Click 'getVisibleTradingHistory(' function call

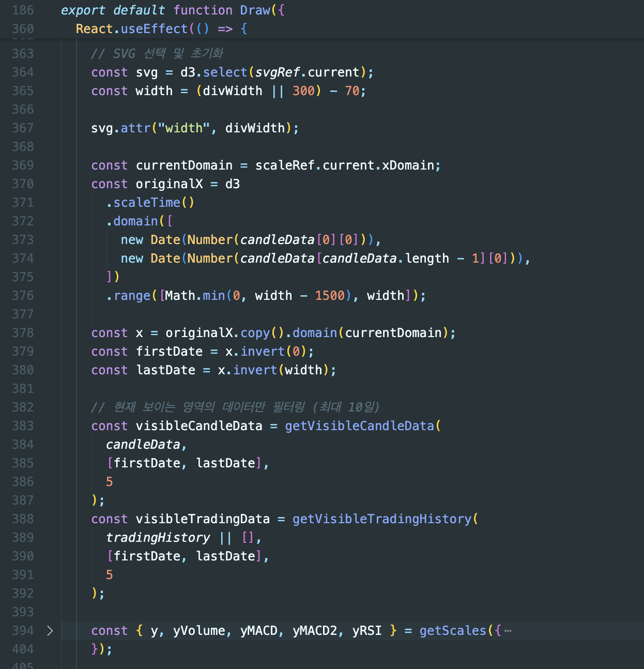pyautogui.click(x=386, y=519)
